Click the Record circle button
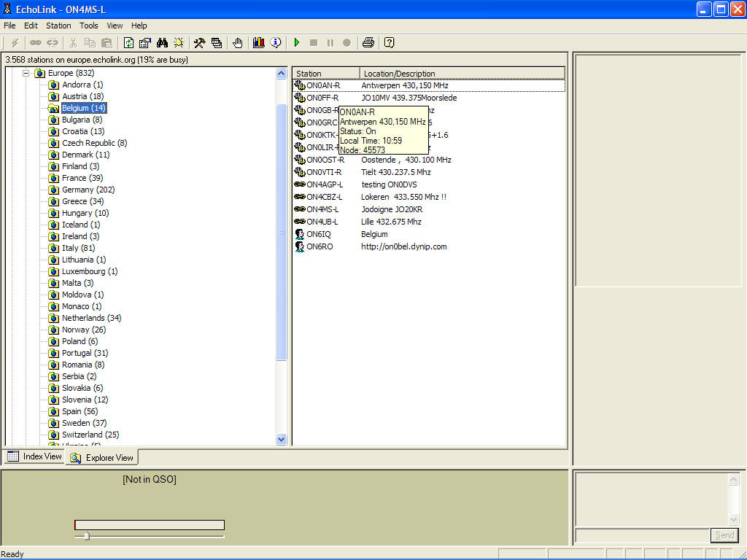This screenshot has width=747, height=560. tap(347, 43)
